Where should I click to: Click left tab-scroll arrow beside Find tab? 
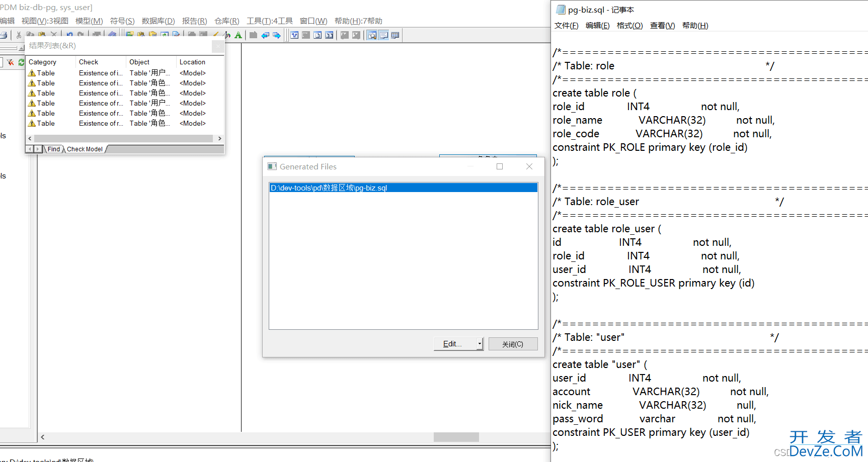tap(30, 149)
